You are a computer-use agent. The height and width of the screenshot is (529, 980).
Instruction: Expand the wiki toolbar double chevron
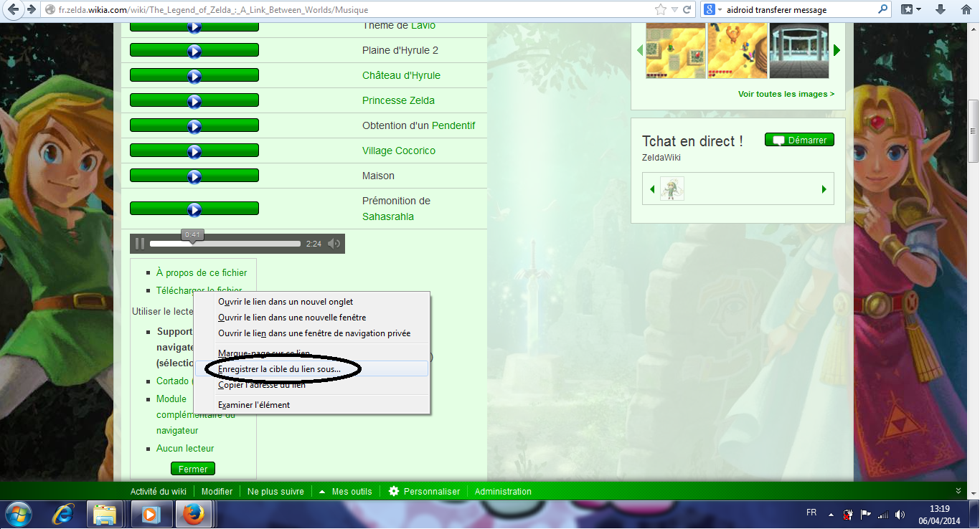point(958,491)
